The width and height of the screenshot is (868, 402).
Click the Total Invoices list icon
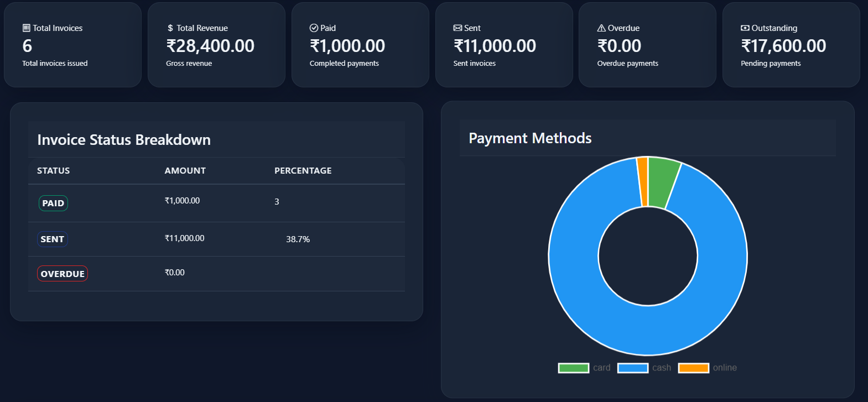click(26, 28)
